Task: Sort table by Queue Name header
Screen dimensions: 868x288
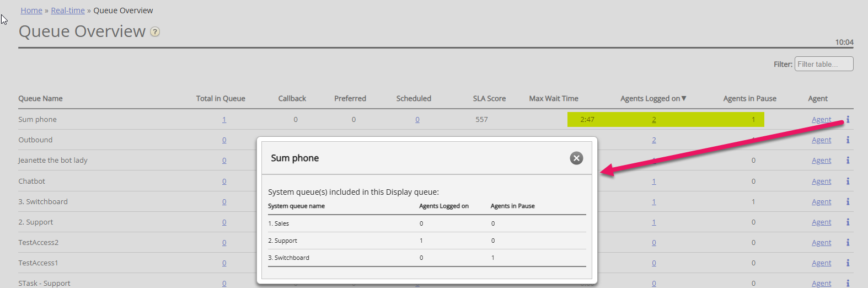Action: pyautogui.click(x=40, y=99)
